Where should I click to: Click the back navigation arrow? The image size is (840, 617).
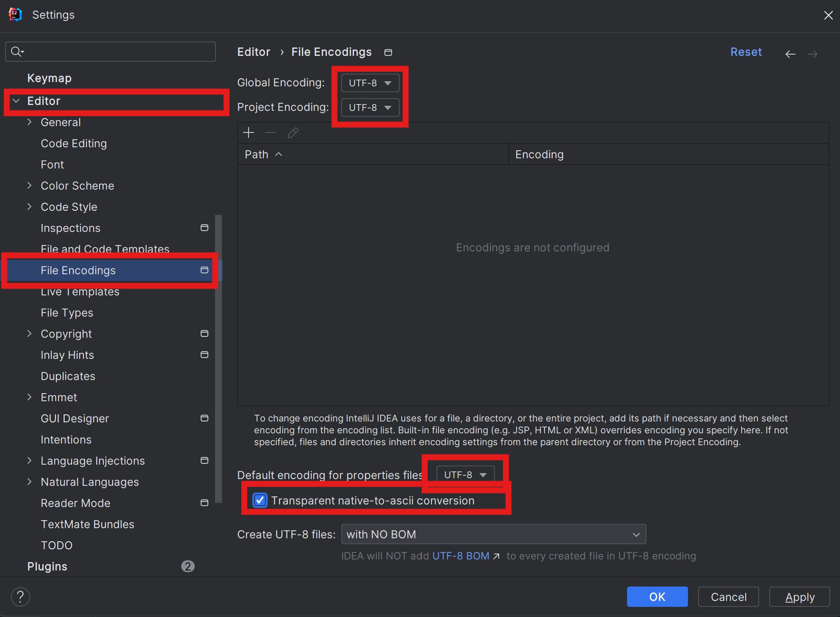click(790, 54)
